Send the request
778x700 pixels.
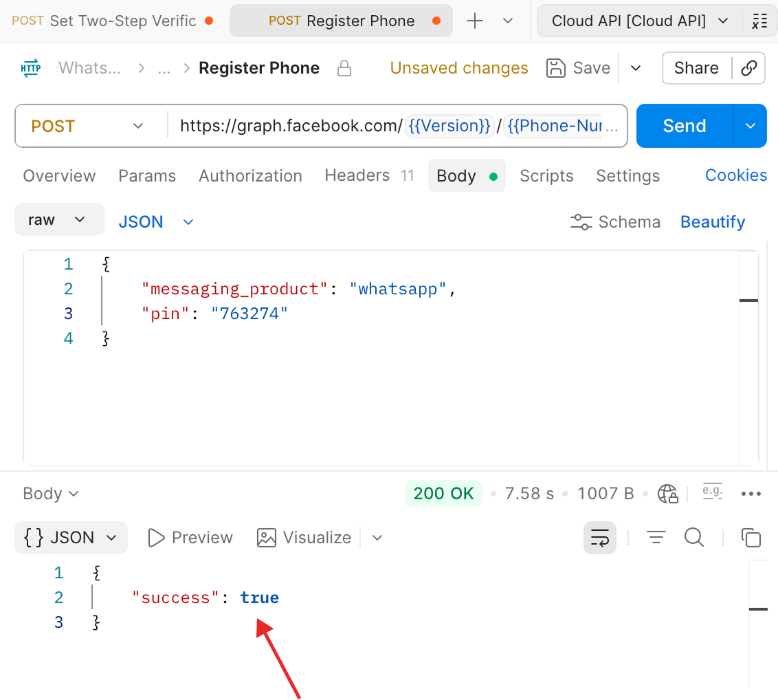point(685,126)
